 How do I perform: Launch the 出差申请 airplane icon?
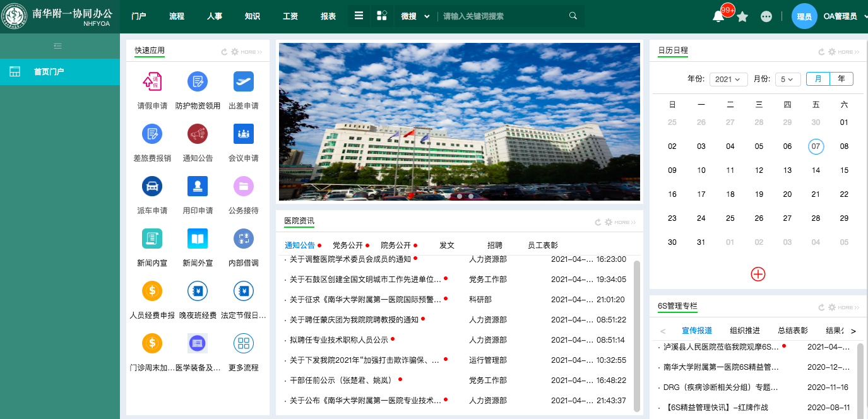click(x=243, y=81)
